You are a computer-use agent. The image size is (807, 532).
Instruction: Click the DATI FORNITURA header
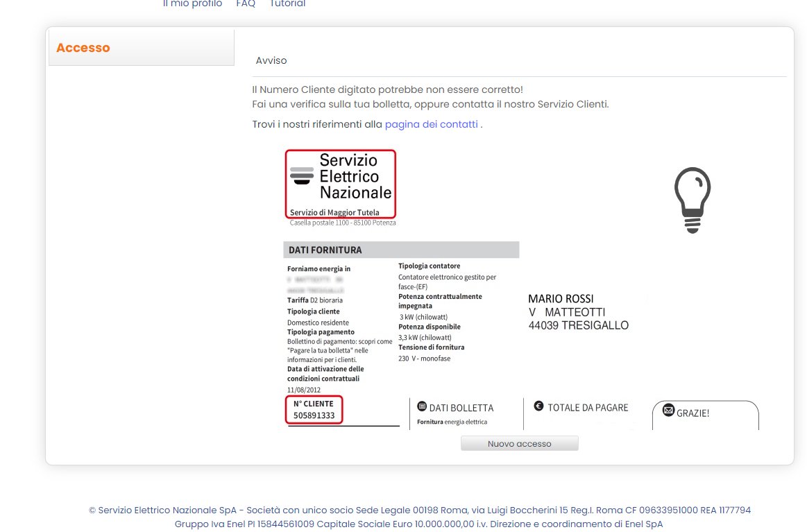tap(401, 250)
